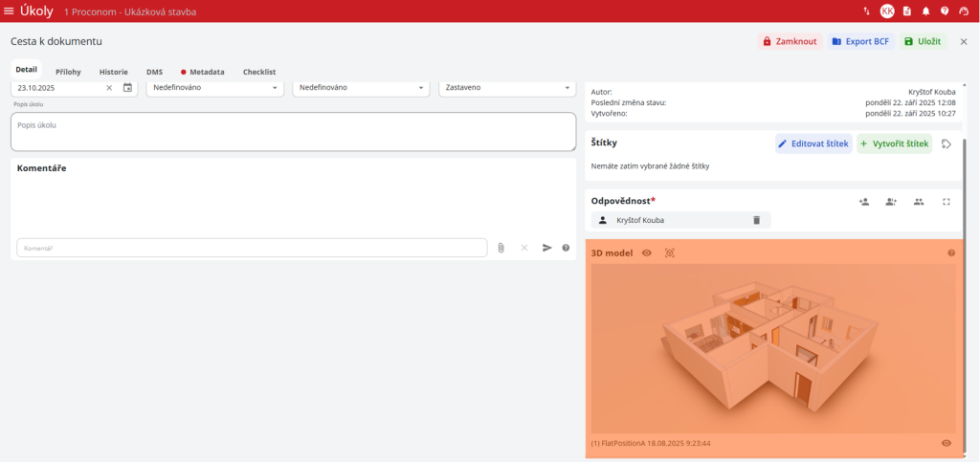Image resolution: width=980 pixels, height=462 pixels.
Task: Open the hamburger menu next to Úkoly
Action: (10, 11)
